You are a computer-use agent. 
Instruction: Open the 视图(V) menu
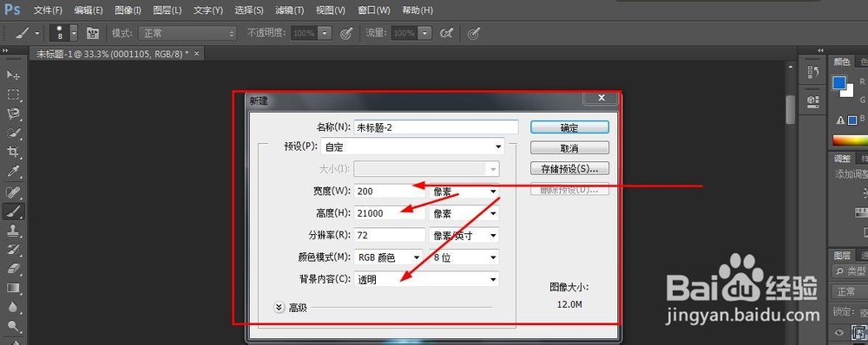pyautogui.click(x=331, y=10)
